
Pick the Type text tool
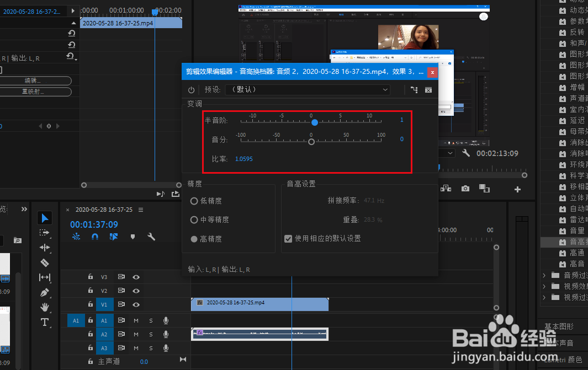[x=45, y=322]
